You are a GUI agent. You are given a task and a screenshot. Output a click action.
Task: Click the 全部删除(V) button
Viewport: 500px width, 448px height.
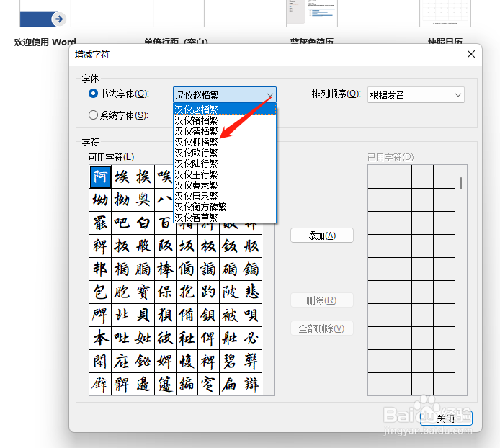click(322, 328)
